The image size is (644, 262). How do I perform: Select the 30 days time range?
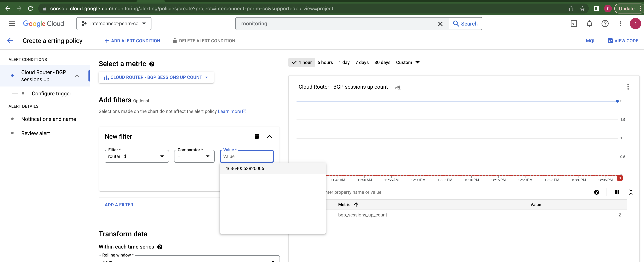pyautogui.click(x=382, y=62)
